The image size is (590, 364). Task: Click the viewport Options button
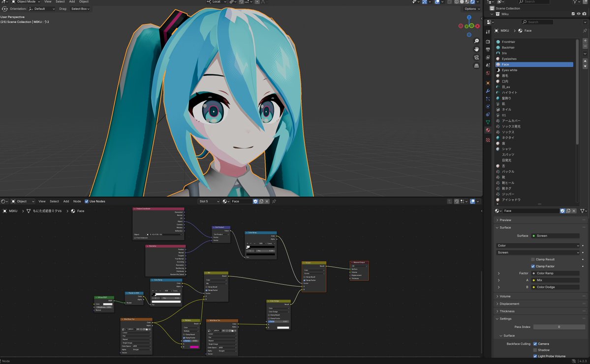point(472,9)
